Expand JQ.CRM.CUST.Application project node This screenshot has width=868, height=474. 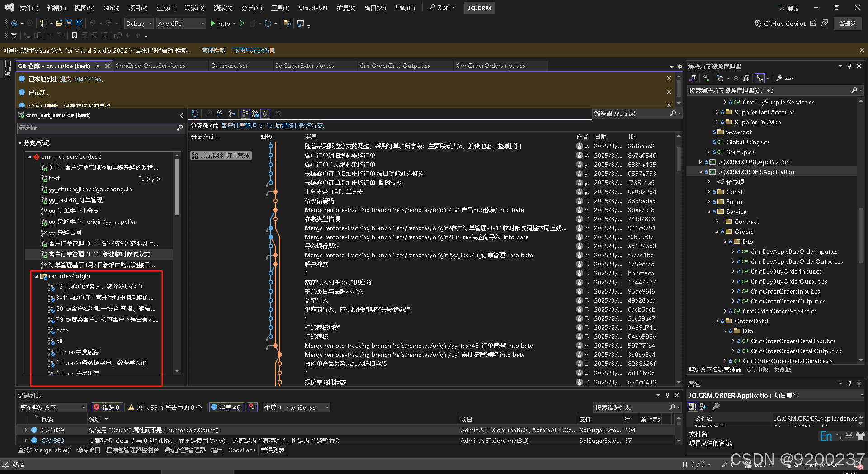tap(701, 162)
